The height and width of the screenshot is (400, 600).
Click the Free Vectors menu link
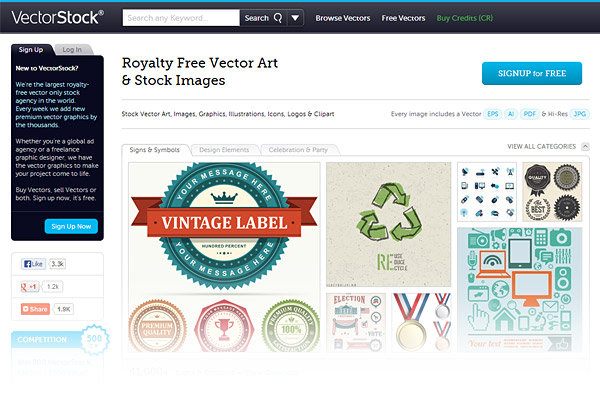[404, 18]
